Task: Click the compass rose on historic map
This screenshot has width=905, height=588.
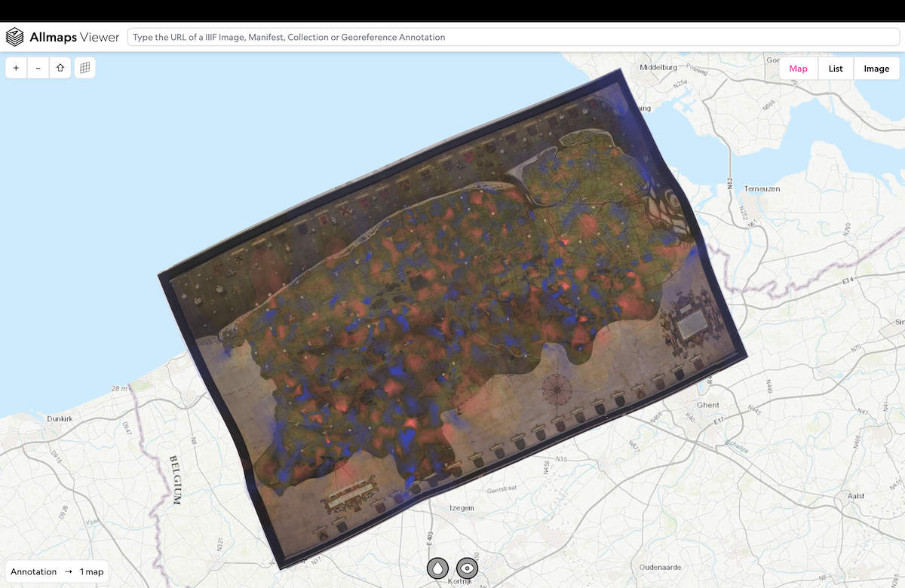Action: pyautogui.click(x=557, y=389)
